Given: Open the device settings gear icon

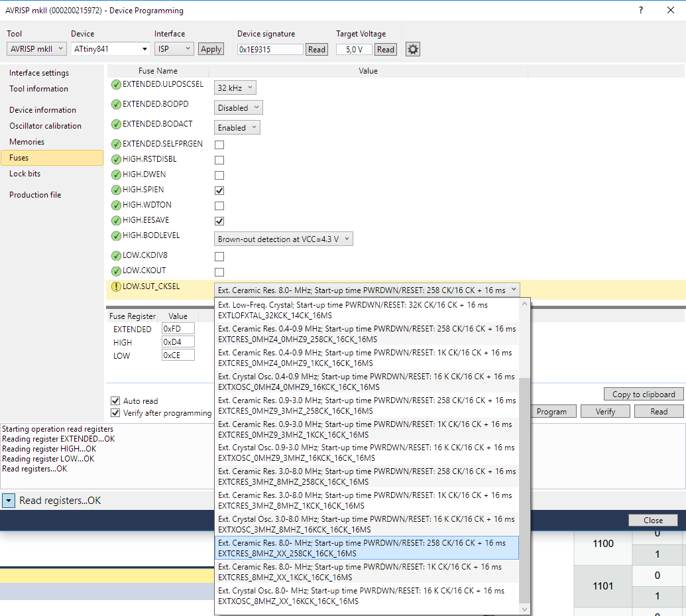Looking at the screenshot, I should [412, 49].
